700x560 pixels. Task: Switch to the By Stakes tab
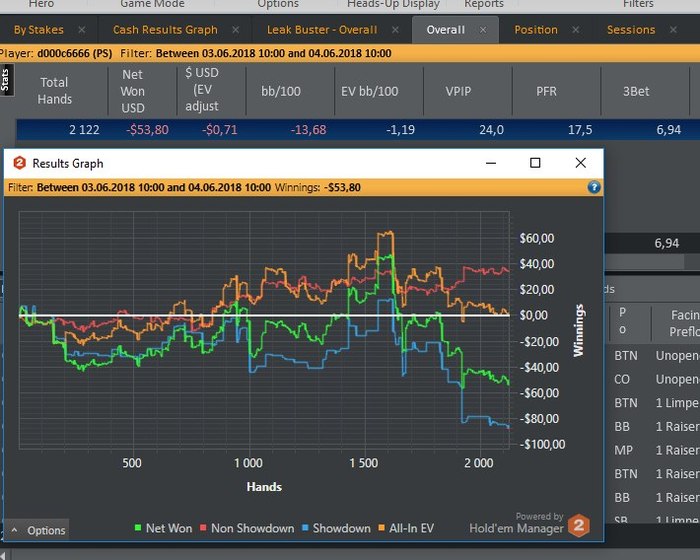click(38, 30)
